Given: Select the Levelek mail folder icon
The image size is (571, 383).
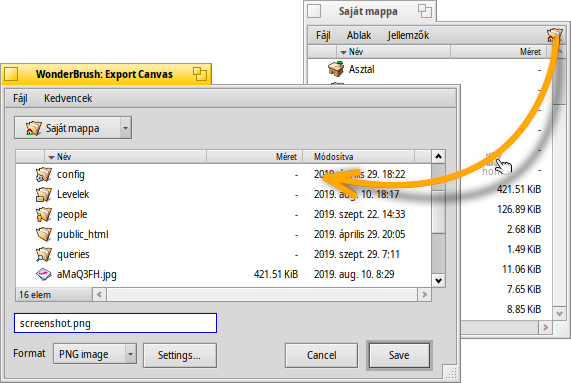Looking at the screenshot, I should pos(44,194).
